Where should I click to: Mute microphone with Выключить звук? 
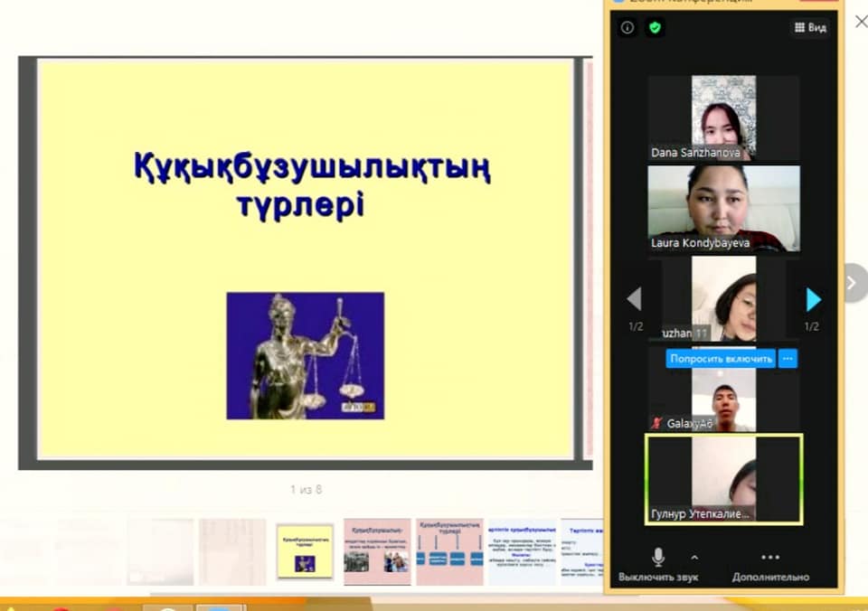[x=658, y=558]
